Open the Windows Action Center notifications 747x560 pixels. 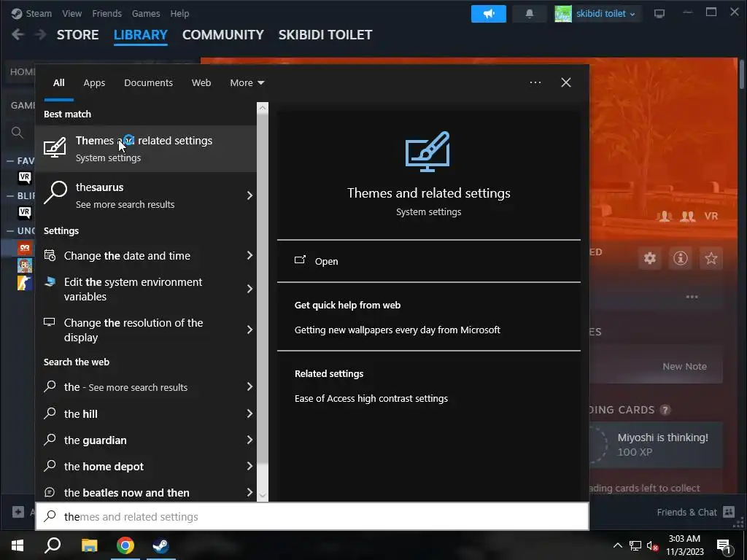724,545
